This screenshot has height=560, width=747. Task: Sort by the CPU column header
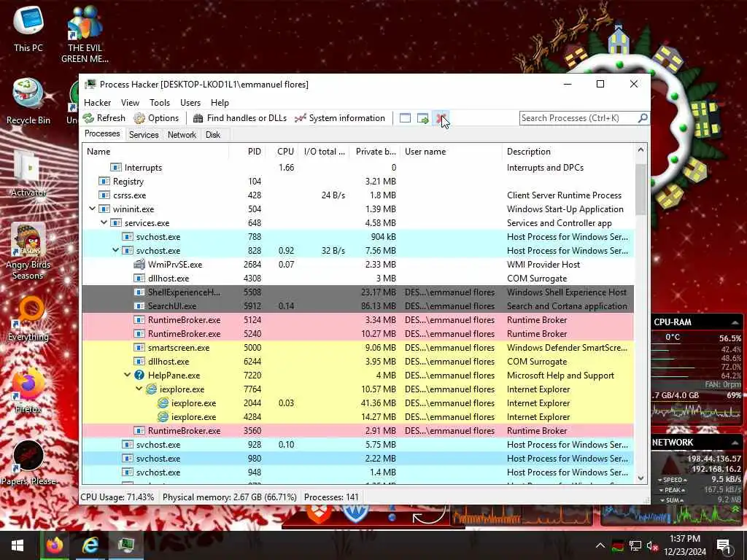click(x=282, y=152)
